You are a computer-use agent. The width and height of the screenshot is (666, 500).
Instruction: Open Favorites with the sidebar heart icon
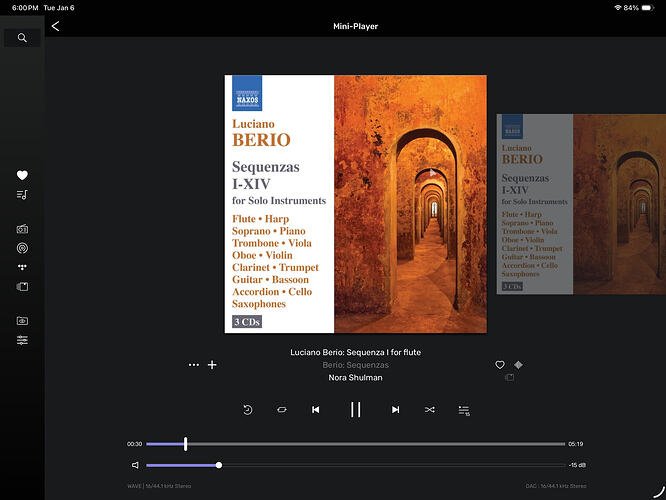tap(22, 175)
